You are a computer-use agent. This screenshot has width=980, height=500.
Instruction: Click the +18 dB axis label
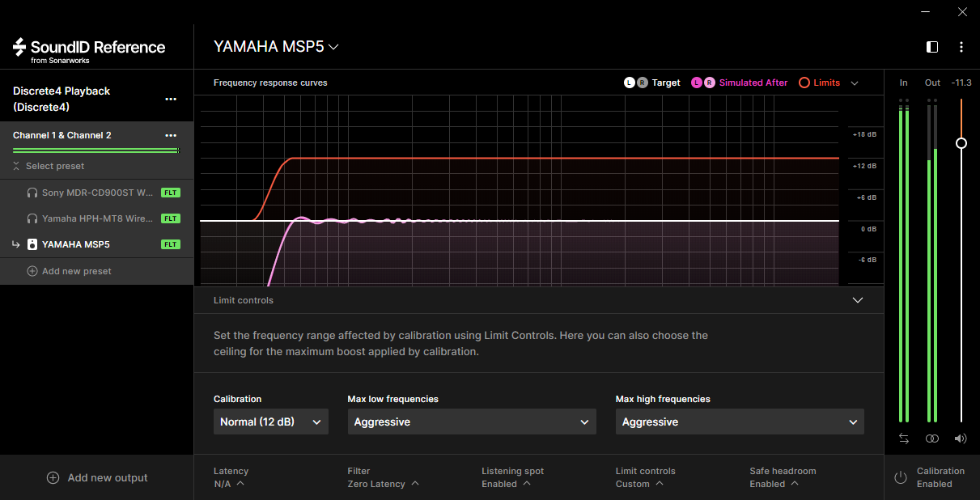click(x=864, y=134)
